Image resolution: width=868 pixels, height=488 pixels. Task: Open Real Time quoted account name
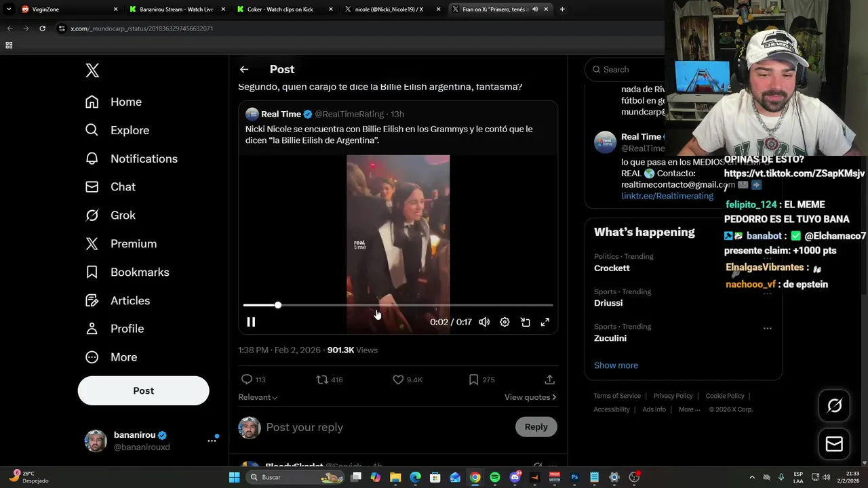pos(281,114)
